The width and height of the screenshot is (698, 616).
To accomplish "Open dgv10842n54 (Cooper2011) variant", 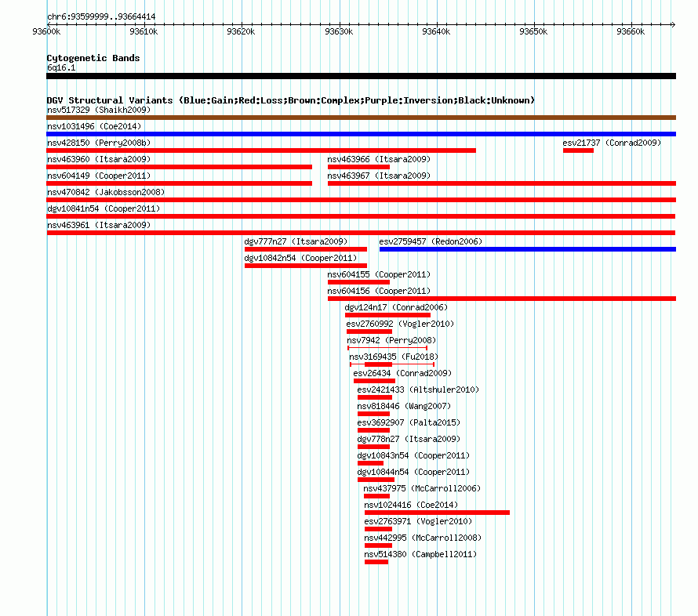I will (x=300, y=258).
